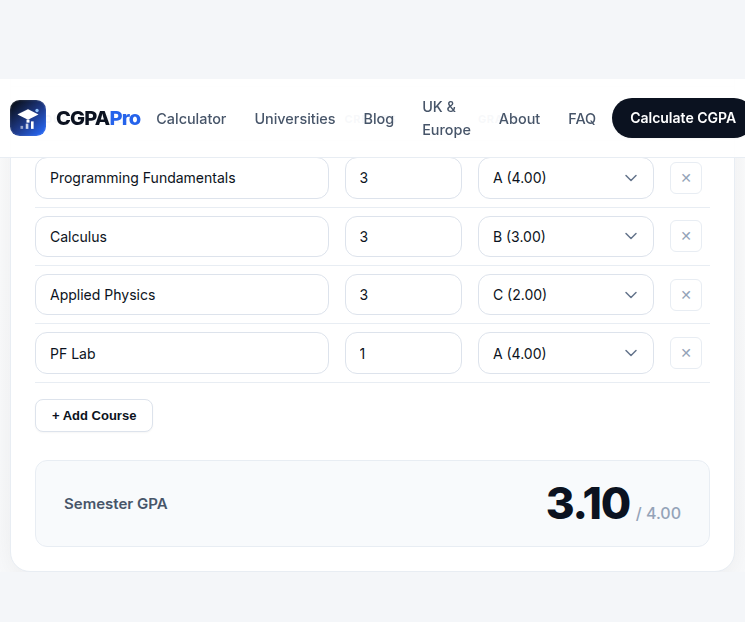Remove the Calculus course row
This screenshot has height=622, width=745.
[686, 236]
